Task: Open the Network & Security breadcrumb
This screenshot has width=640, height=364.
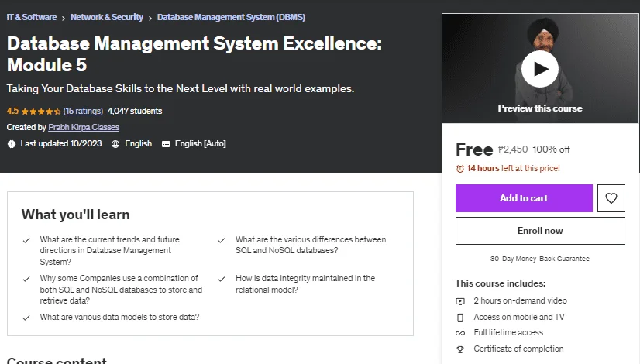Action: [x=107, y=17]
